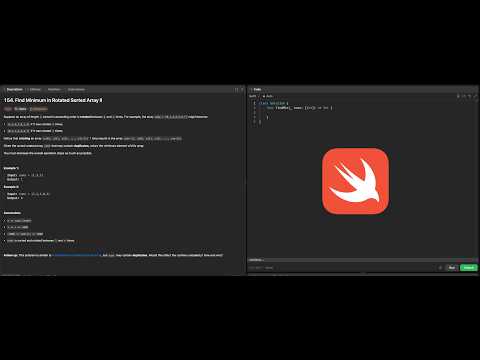480x360 pixels.
Task: Click the Companies tag below the title
Action: point(39,109)
